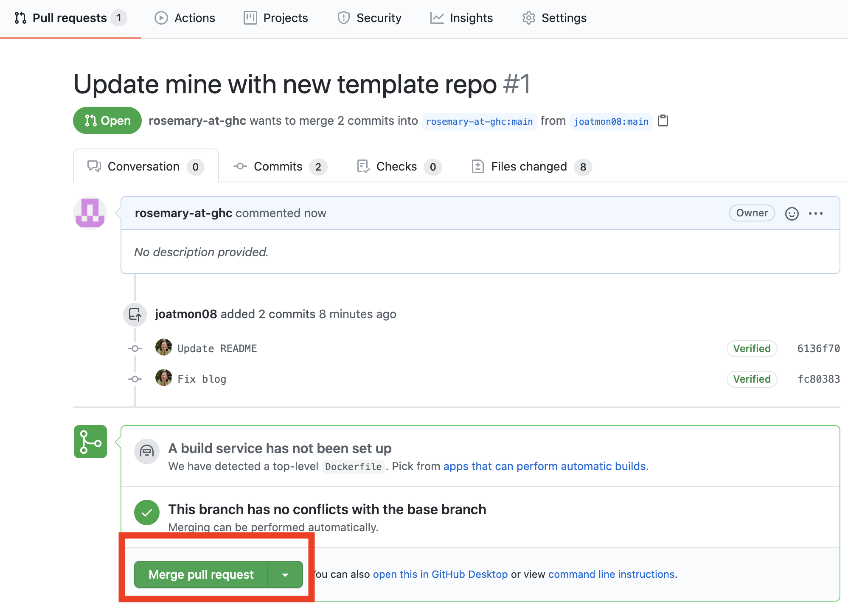Follow the open this in GitHub Desktop link

[x=440, y=574]
